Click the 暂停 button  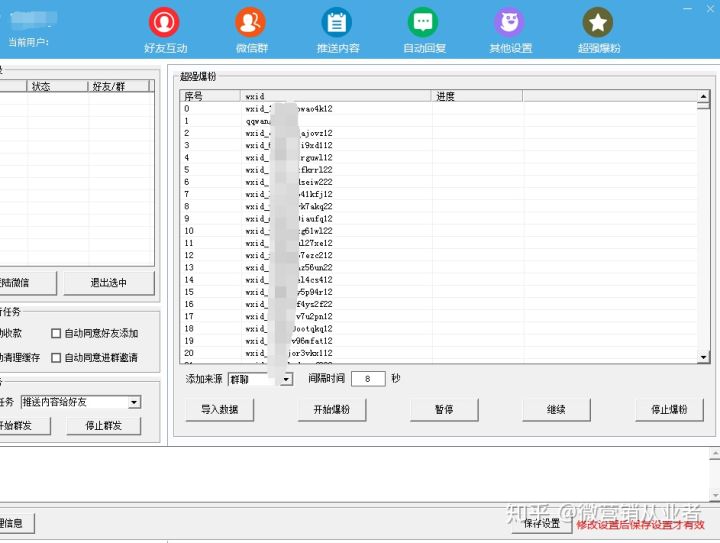pyautogui.click(x=443, y=410)
